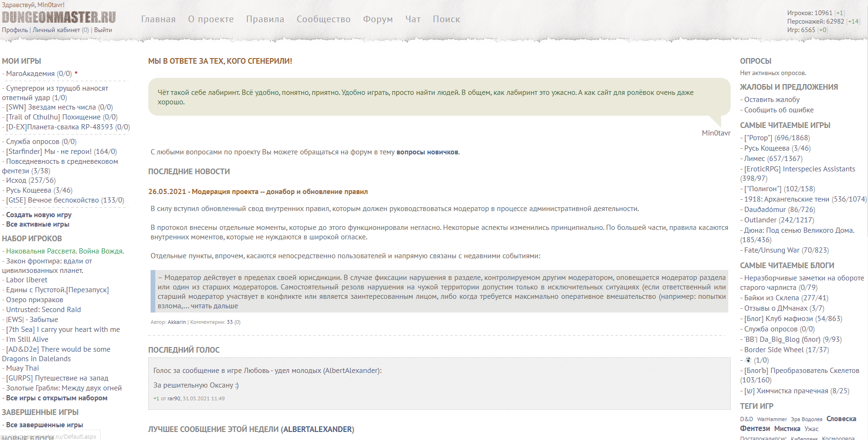
Task: Open 1918: Архангельские тени game
Action: point(805,199)
